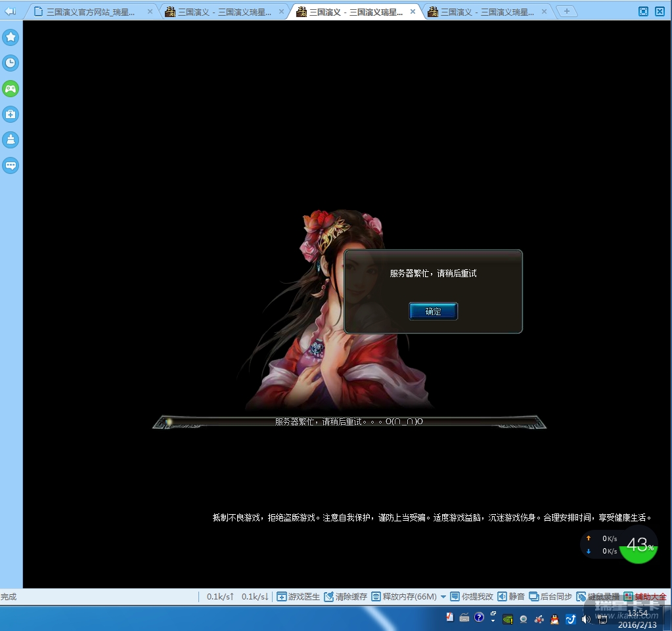Select the green gamepad icon
The width and height of the screenshot is (672, 631).
point(11,89)
